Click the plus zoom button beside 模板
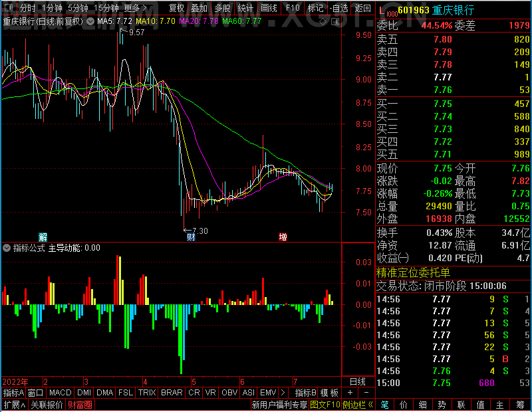The image size is (532, 412). pos(350,393)
